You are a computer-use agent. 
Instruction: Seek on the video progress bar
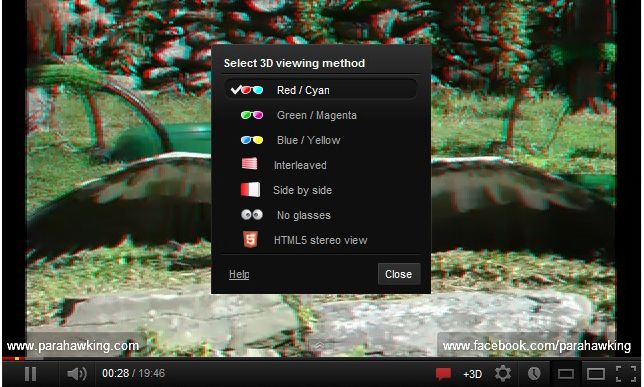coord(322,359)
